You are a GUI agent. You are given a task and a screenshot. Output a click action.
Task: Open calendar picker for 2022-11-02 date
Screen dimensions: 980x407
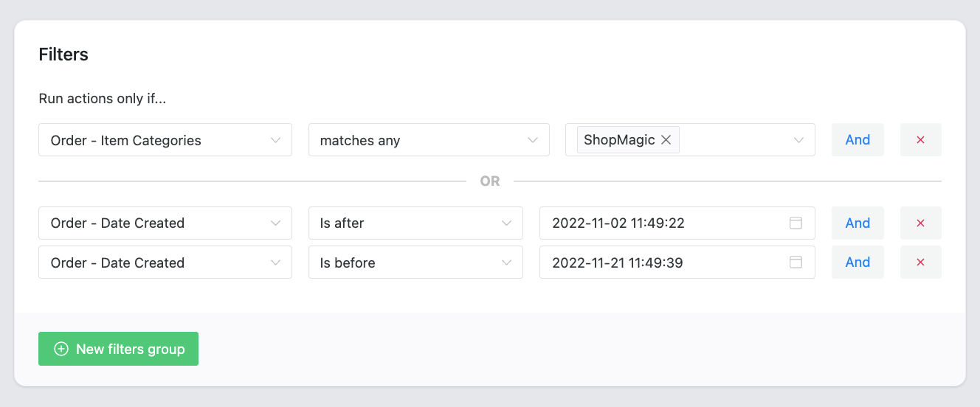(x=796, y=223)
